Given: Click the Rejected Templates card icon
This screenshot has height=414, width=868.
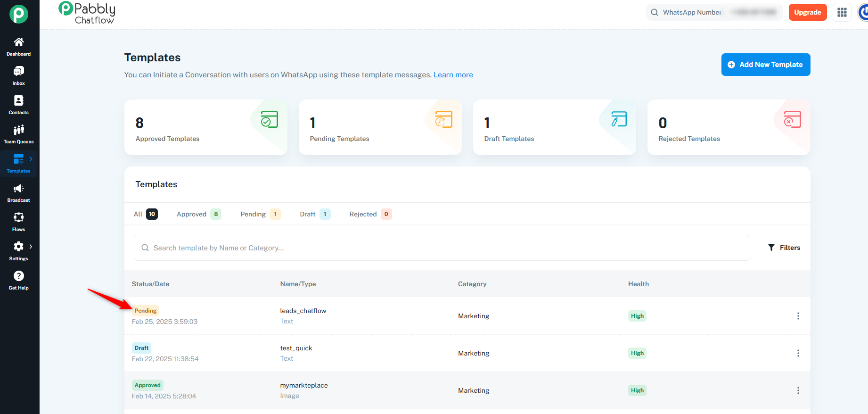Looking at the screenshot, I should point(793,119).
